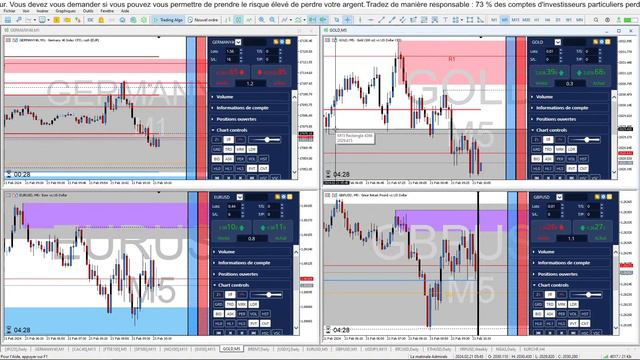Collapse Chart controls in GBPUSD panel
640x360 pixels.
click(x=571, y=285)
